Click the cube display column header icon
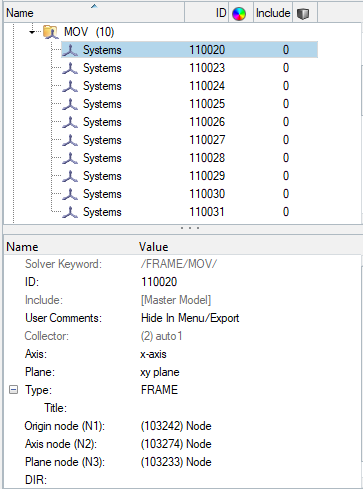 (303, 14)
